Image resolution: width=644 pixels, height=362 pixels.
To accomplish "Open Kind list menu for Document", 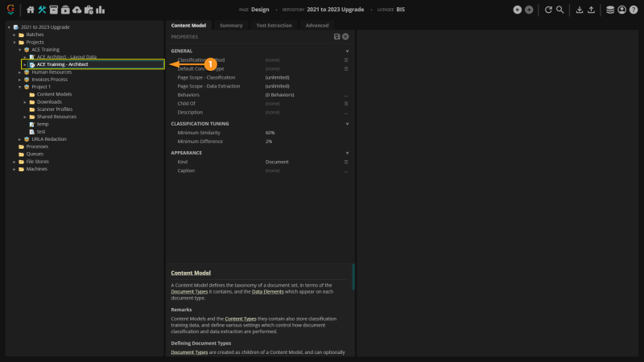I will pyautogui.click(x=346, y=162).
